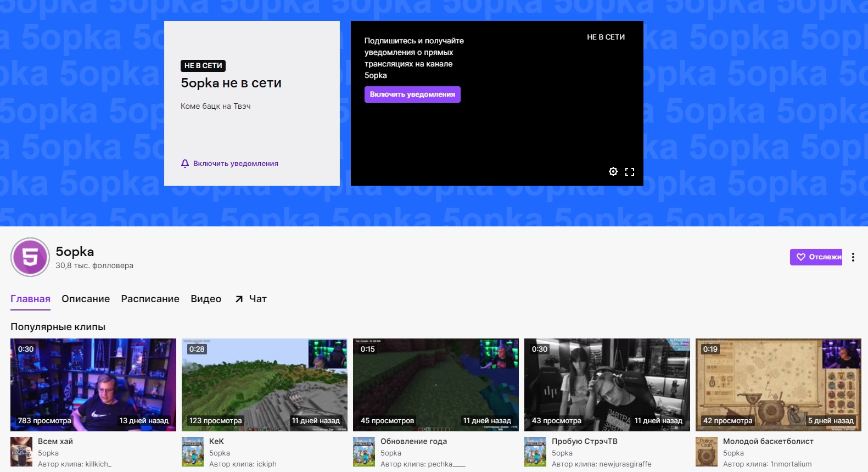This screenshot has width=868, height=472.
Task: Play the Молодой баскетболист clip thumbnail
Action: [779, 385]
